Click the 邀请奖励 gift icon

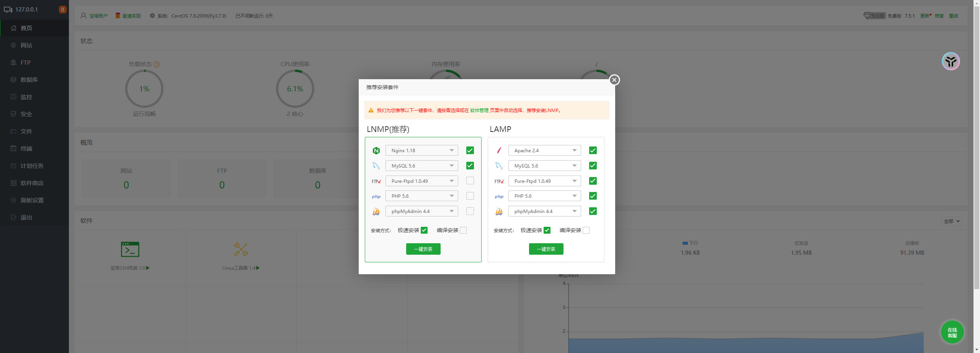pyautogui.click(x=118, y=16)
